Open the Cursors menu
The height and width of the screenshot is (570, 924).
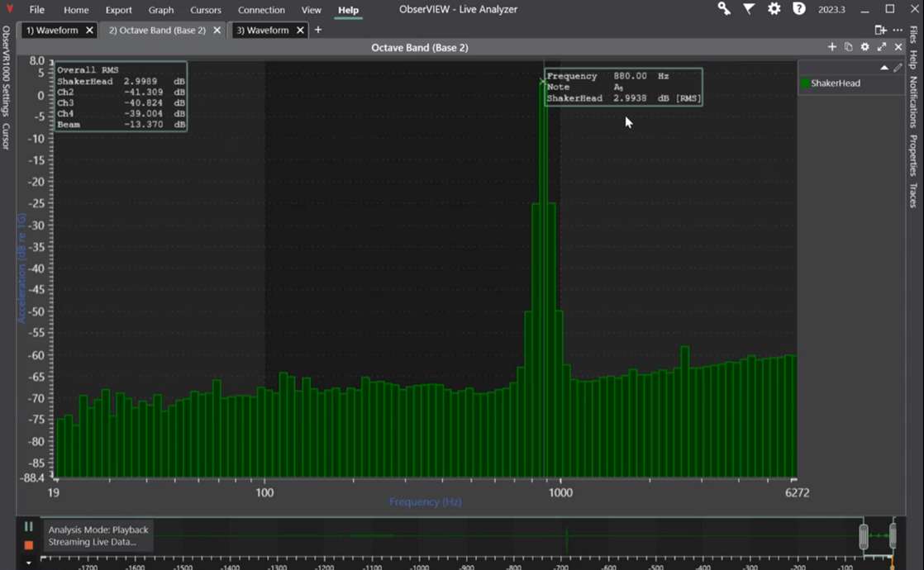[205, 9]
